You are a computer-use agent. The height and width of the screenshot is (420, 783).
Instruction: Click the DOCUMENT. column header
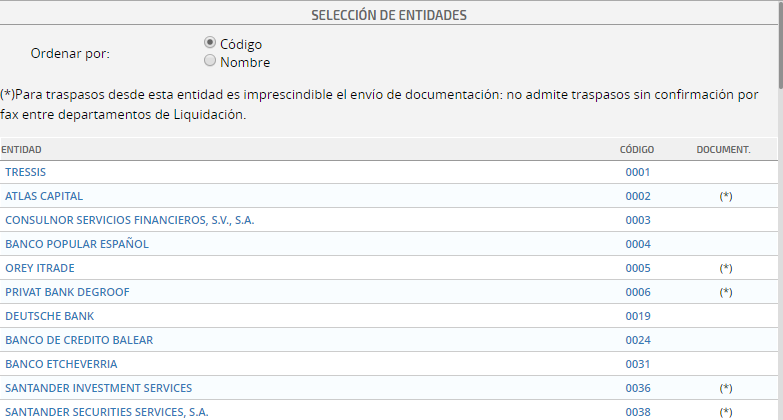coord(723,150)
